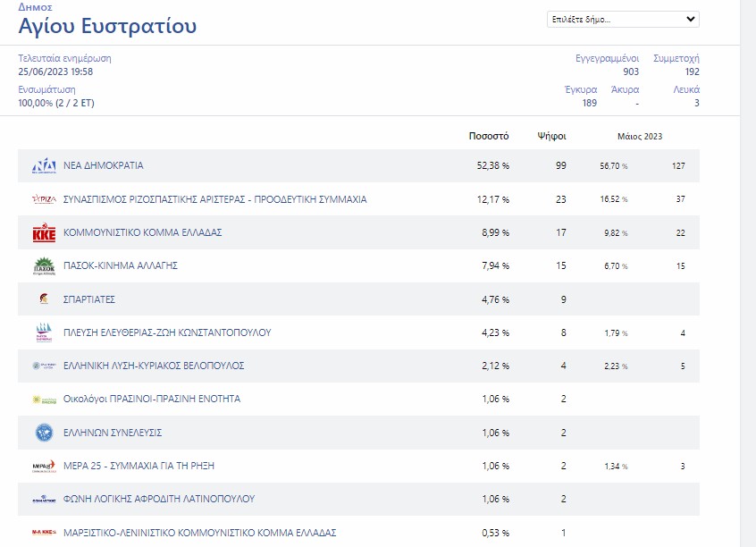Click the 100,00% (2 / 2 ET) value

(x=56, y=103)
